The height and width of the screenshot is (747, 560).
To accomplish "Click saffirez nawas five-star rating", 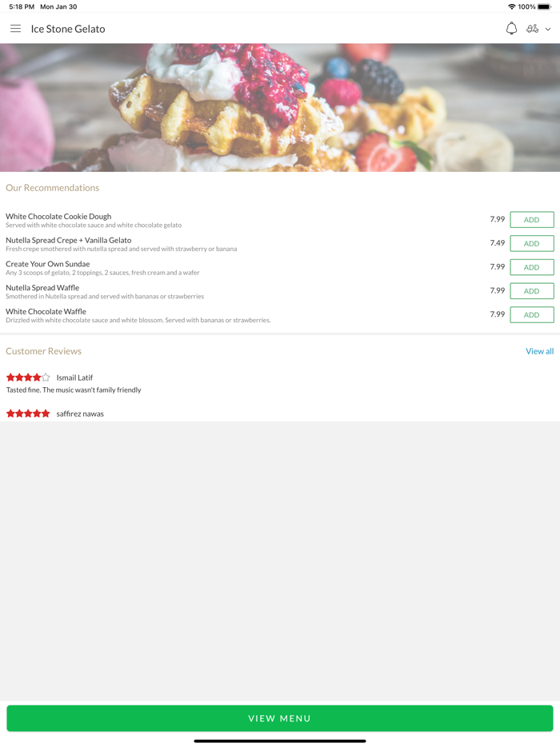I will [28, 413].
